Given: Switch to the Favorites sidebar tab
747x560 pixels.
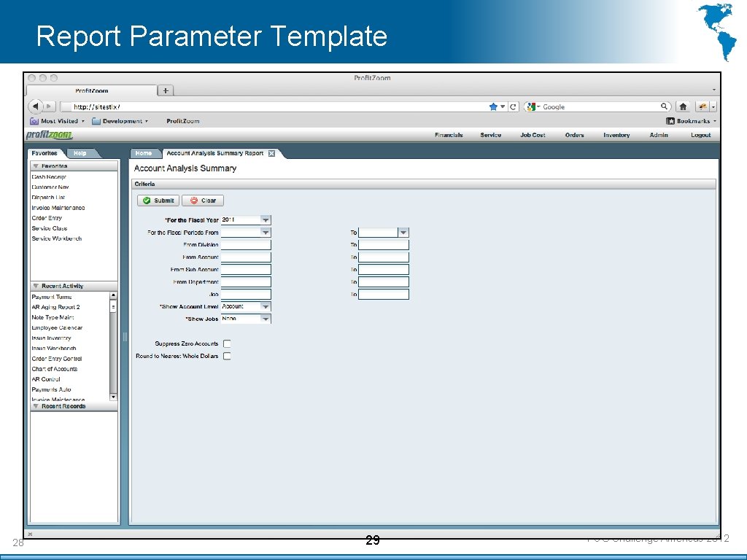Looking at the screenshot, I should coord(44,153).
